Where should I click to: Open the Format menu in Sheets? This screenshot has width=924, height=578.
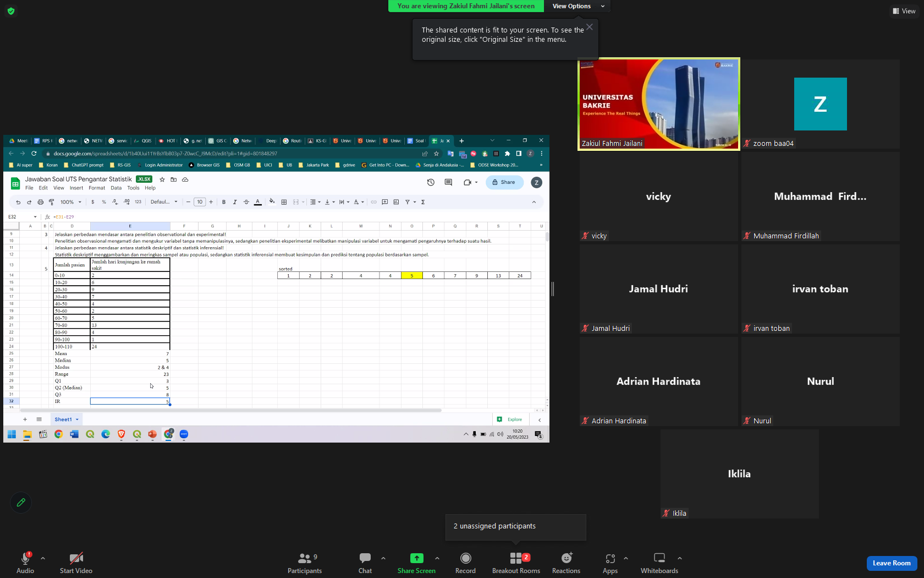tap(97, 188)
